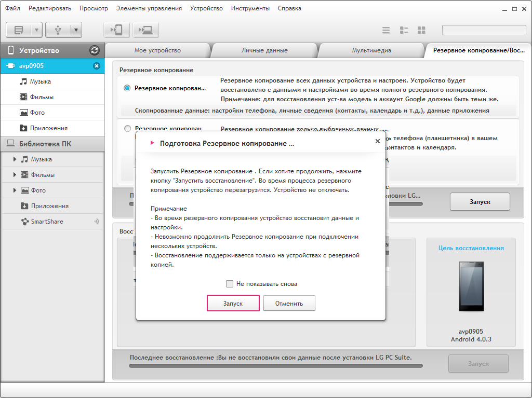Screen dimensions: 532x398
Task: Click the download icon for device Приложения
Action: 23,128
